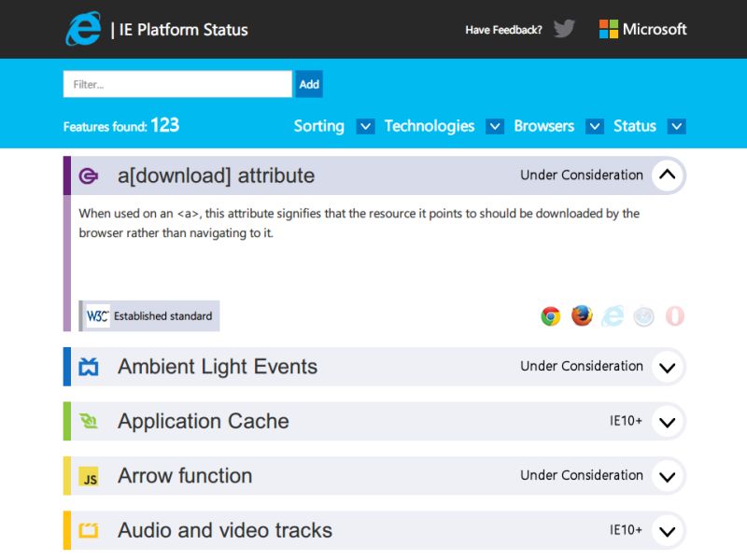Click the a[download] attribute category icon
This screenshot has height=560, width=747.
coord(89,175)
